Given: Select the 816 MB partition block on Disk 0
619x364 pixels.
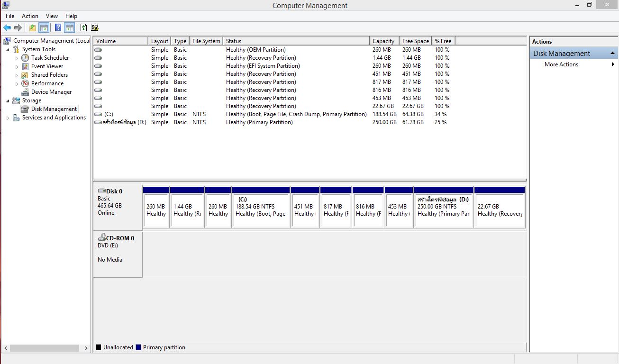Looking at the screenshot, I should [x=368, y=207].
